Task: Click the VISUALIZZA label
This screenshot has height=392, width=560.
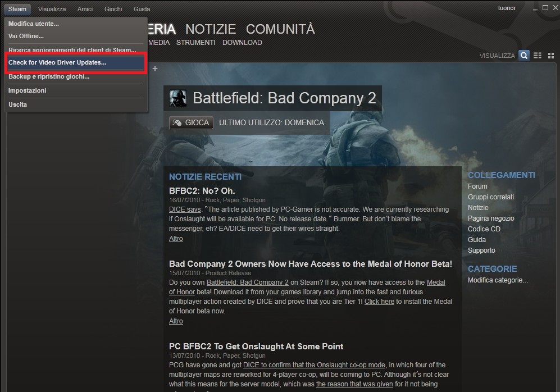Action: pos(497,56)
